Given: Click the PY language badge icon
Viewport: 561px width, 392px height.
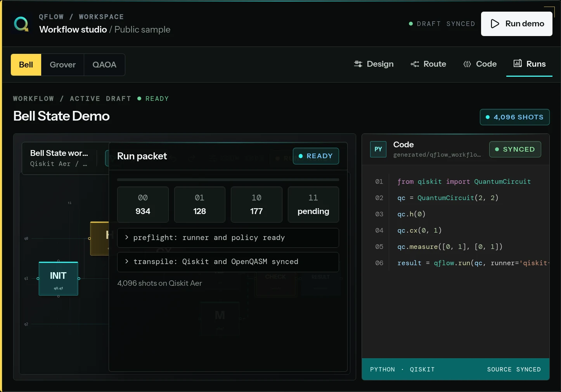Looking at the screenshot, I should 378,149.
